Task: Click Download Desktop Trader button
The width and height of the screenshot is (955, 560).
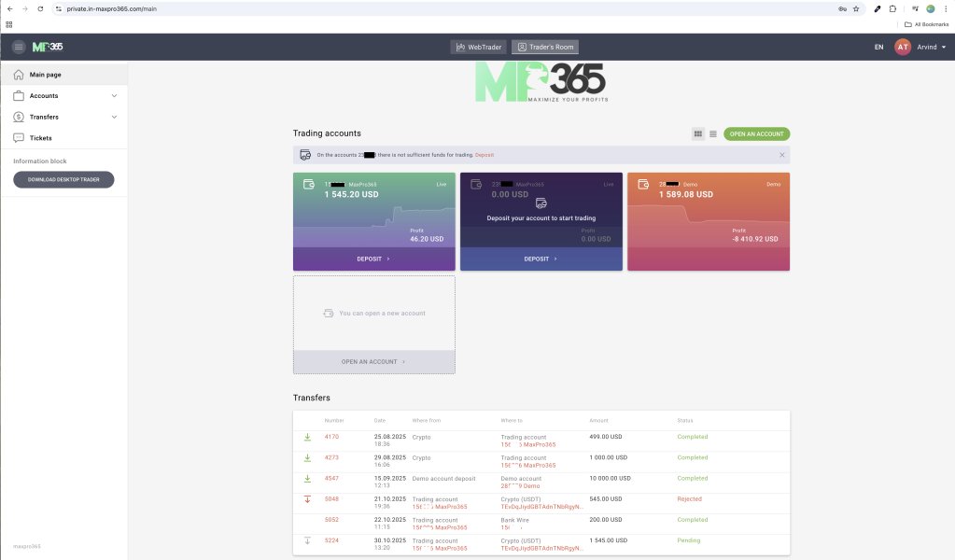Action: click(x=64, y=179)
